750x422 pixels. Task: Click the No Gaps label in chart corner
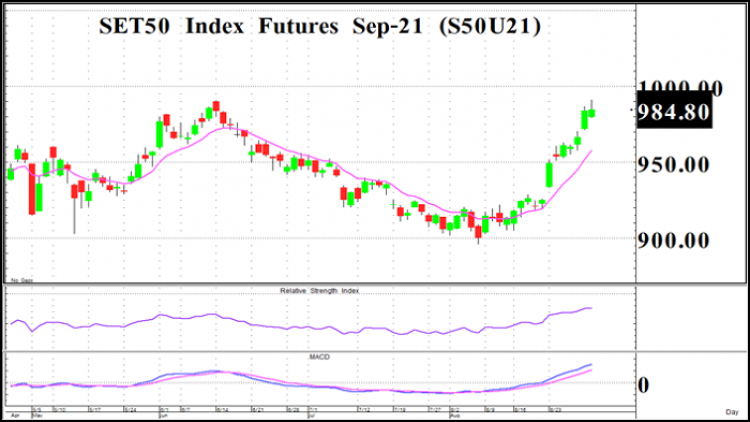point(22,280)
